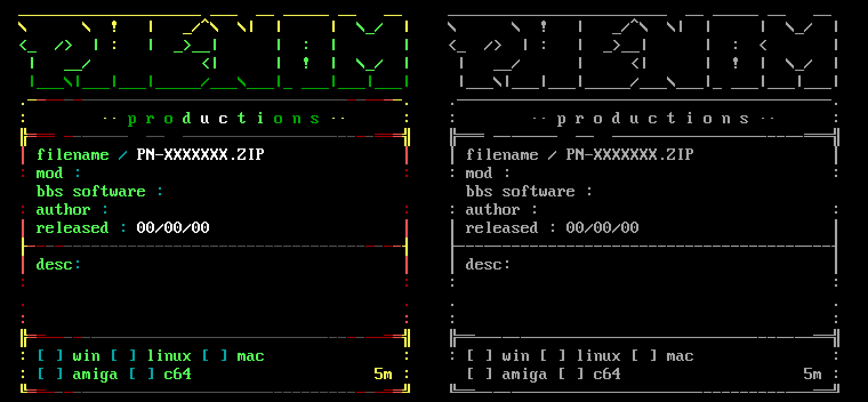This screenshot has height=402, width=868.
Task: Check the win box in the colored panel
Action: tap(50, 356)
